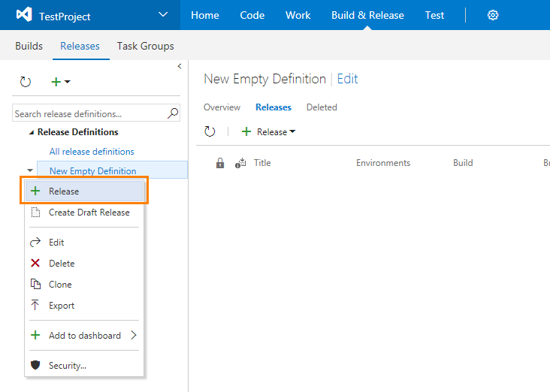This screenshot has height=392, width=550.
Task: Click the red Delete X icon
Action: [35, 264]
